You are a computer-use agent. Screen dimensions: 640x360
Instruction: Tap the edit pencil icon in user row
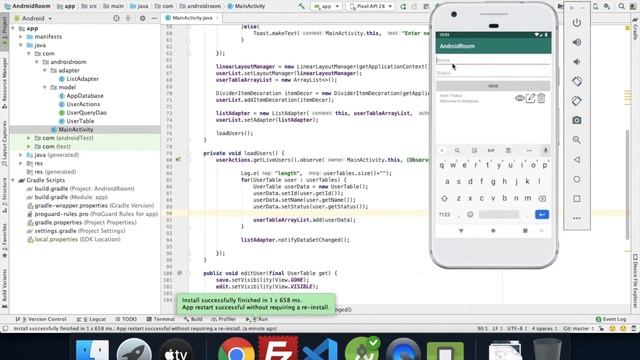(530, 98)
